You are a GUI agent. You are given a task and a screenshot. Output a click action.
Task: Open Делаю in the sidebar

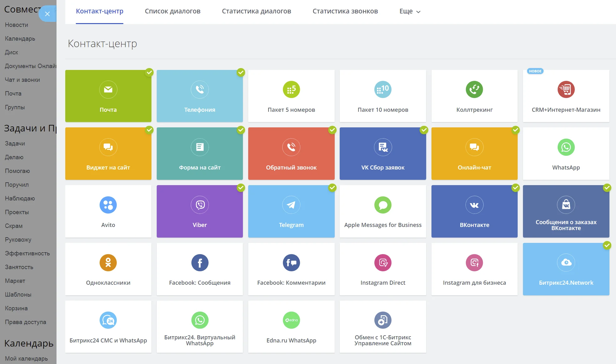14,157
